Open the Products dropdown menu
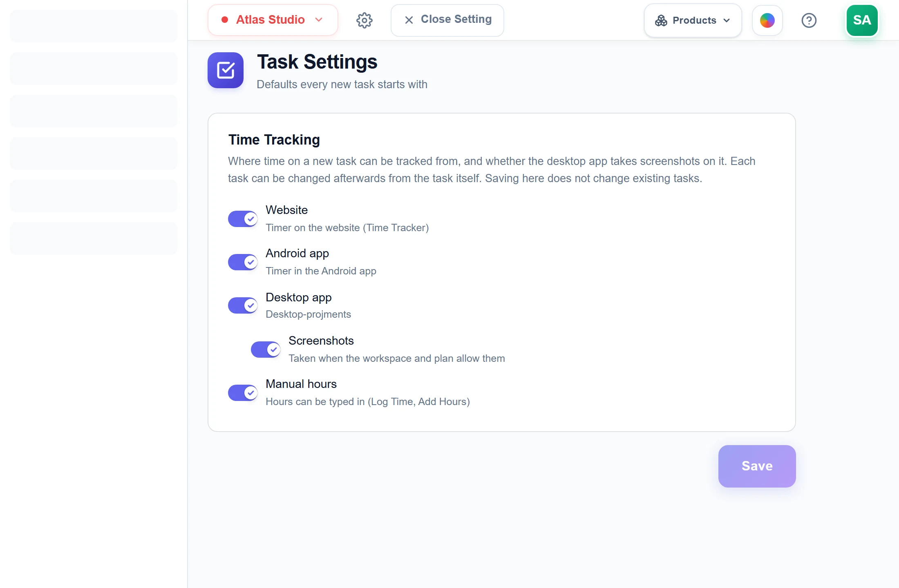Viewport: 899px width, 588px height. pos(693,20)
